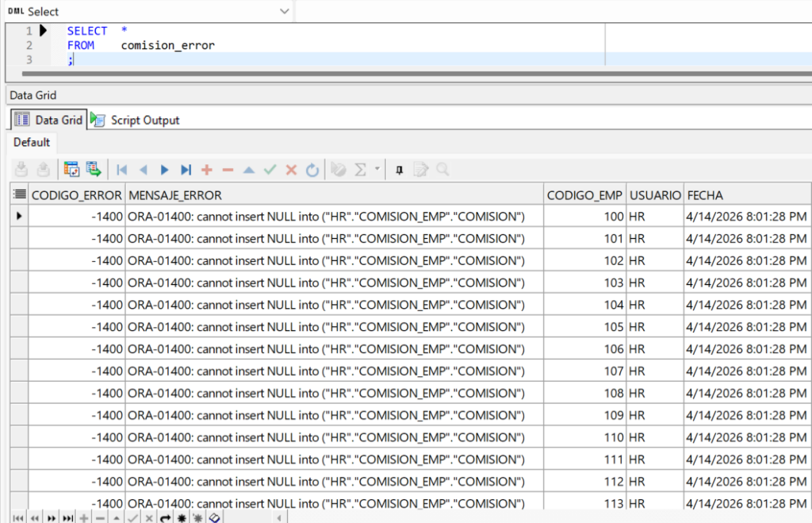Delete row using the minus icon
Viewport: 812px width, 523px height.
(x=228, y=169)
